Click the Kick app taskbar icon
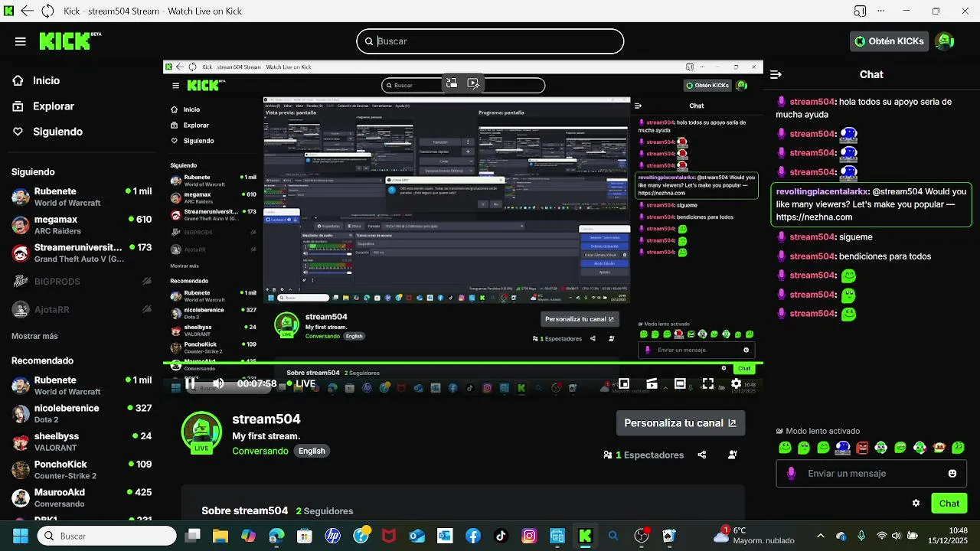The width and height of the screenshot is (980, 551). point(585,536)
